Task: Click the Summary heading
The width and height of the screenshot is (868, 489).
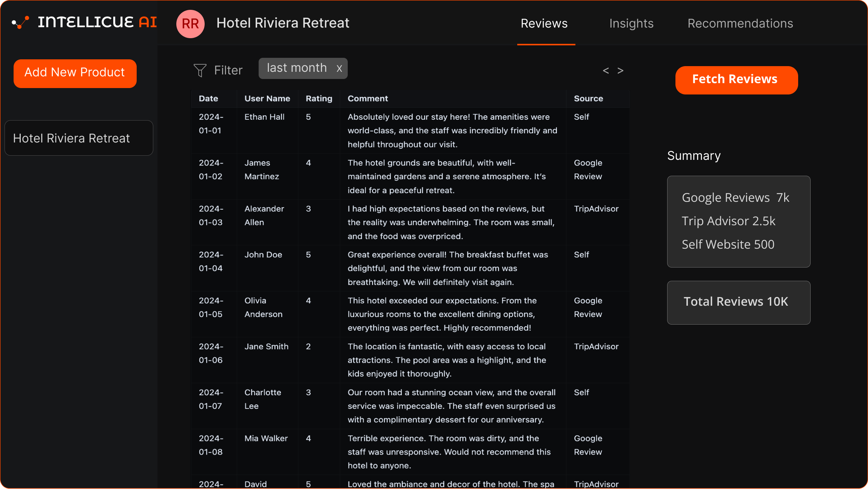Action: click(694, 156)
